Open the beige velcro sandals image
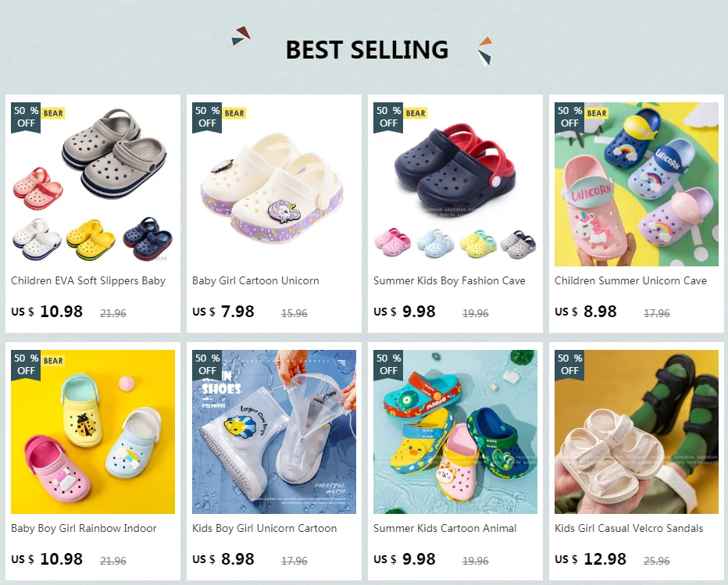This screenshot has height=585, width=728. tap(636, 432)
